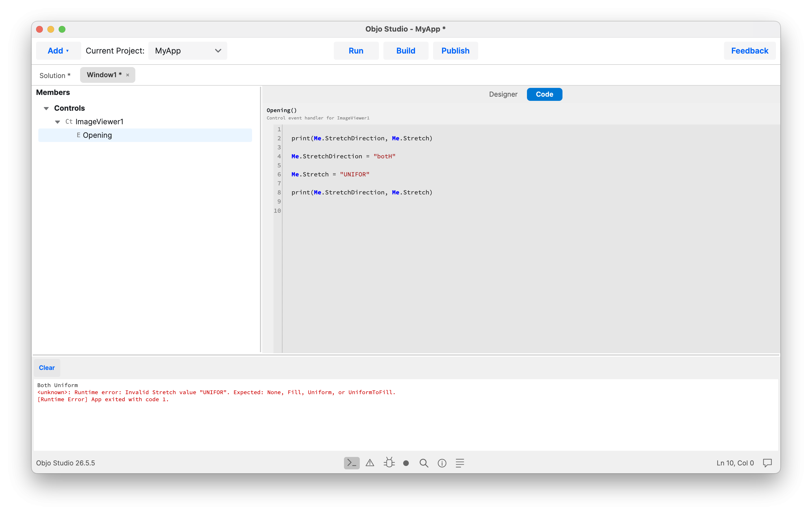Image resolution: width=812 pixels, height=515 pixels.
Task: Select the Opening event handler
Action: pos(145,135)
